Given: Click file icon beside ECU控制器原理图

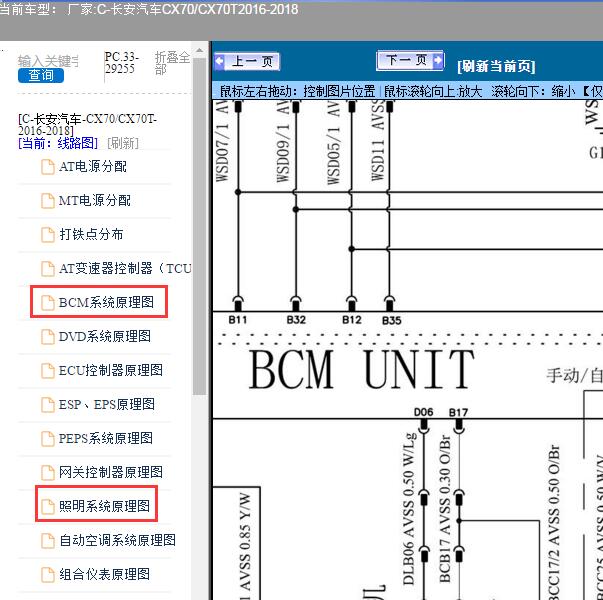Looking at the screenshot, I should click(48, 370).
